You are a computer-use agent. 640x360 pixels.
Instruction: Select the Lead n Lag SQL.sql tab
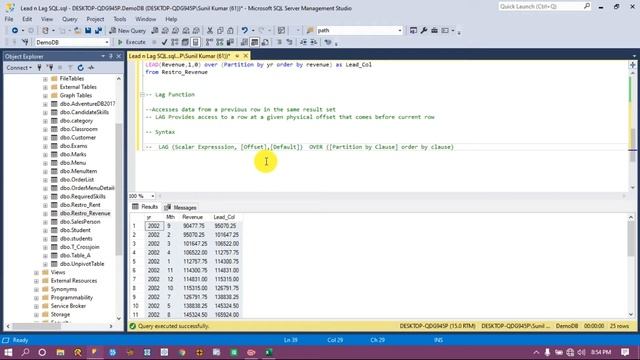click(180, 56)
